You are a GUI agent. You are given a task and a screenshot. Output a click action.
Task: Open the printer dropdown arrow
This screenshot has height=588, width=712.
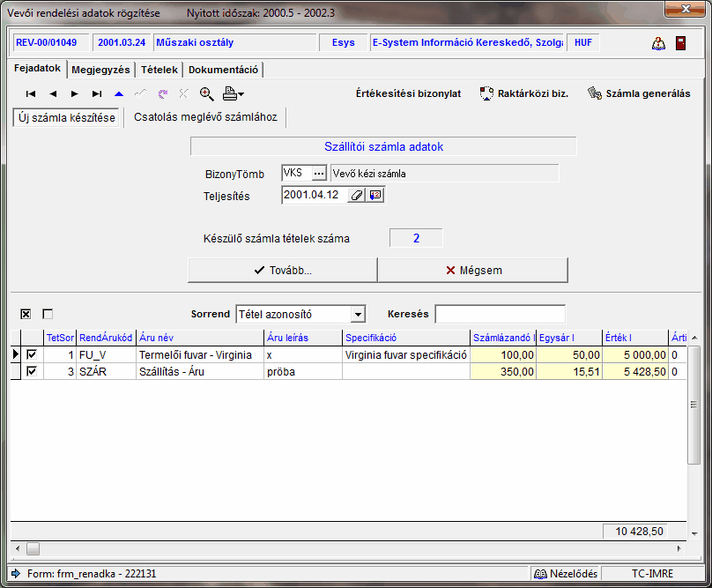(x=241, y=94)
